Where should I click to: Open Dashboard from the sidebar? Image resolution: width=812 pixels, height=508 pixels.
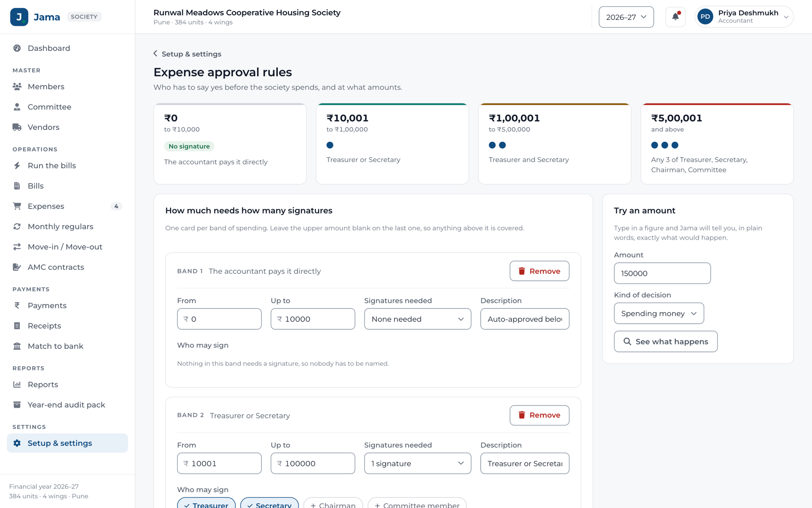tap(67, 48)
